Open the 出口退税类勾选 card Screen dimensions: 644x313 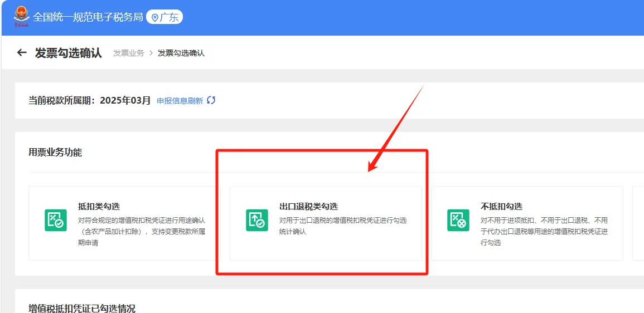tap(326, 223)
